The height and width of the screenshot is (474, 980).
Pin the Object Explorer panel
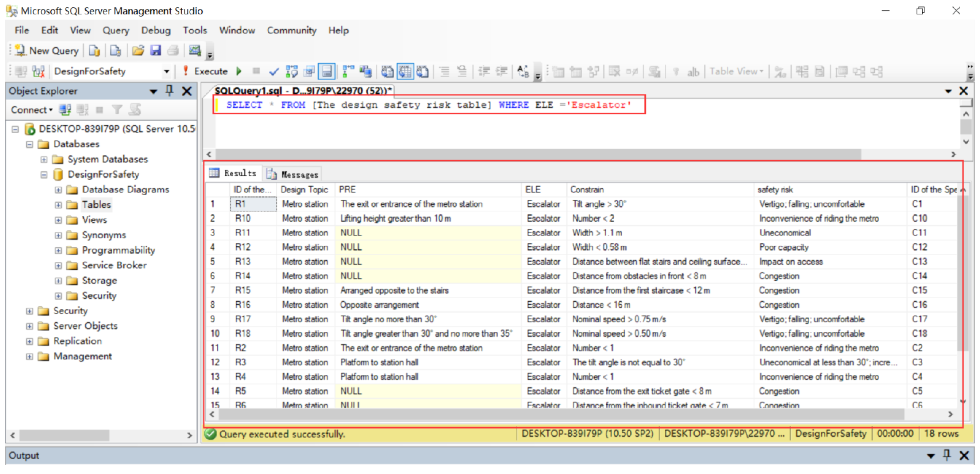(170, 90)
